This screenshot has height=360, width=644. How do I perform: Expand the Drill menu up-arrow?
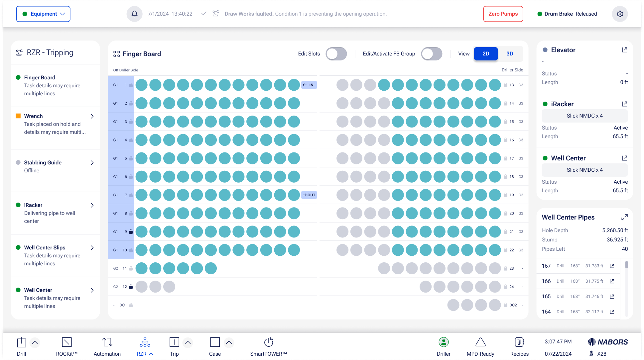(35, 342)
